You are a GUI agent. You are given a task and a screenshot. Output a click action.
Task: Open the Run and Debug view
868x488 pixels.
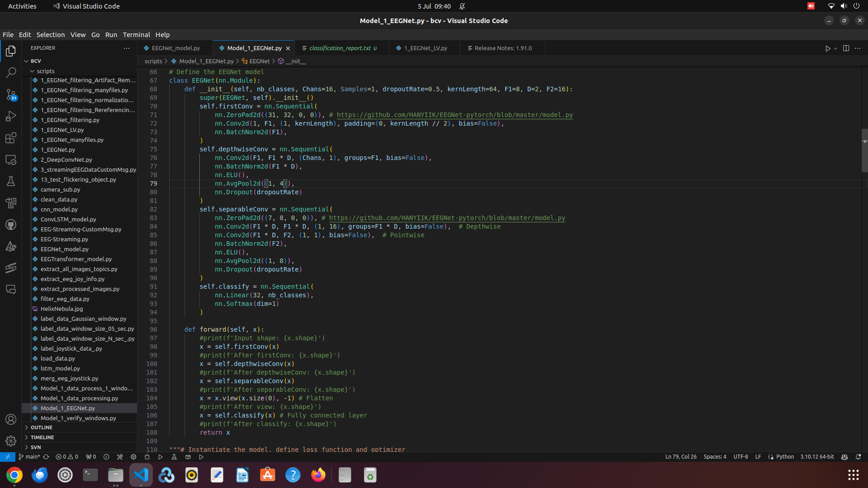click(x=11, y=116)
